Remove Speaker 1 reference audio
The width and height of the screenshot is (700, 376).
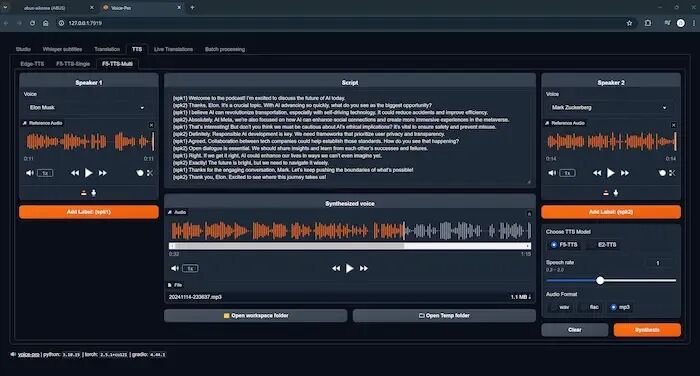tap(151, 125)
